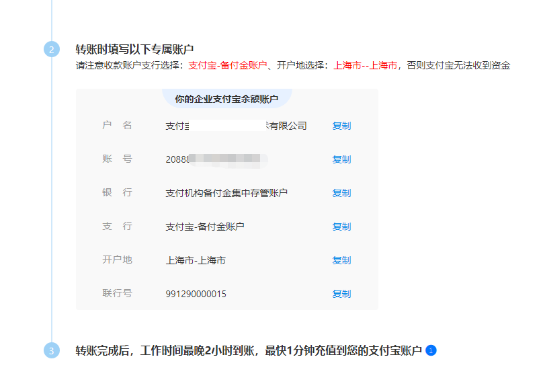Copy the 开户地 value 上海市-上海市
Viewport: 545px width, 392px height.
(341, 260)
